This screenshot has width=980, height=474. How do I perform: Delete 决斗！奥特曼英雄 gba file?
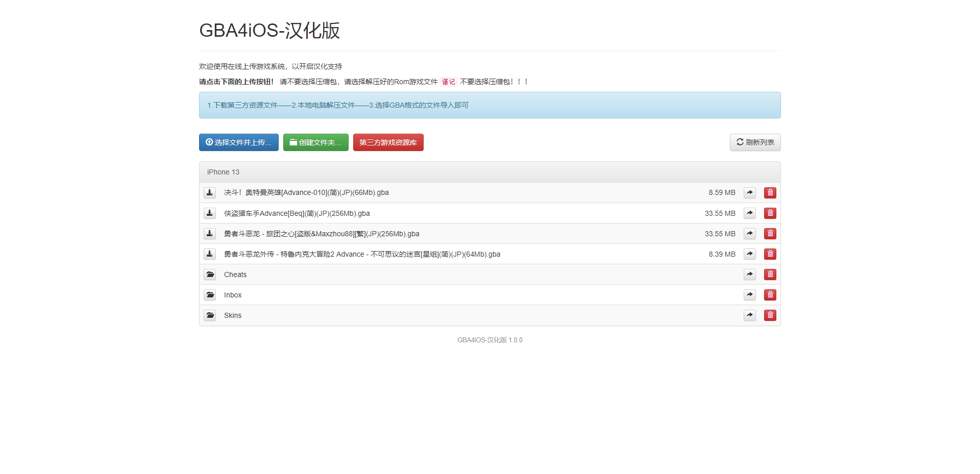click(770, 192)
